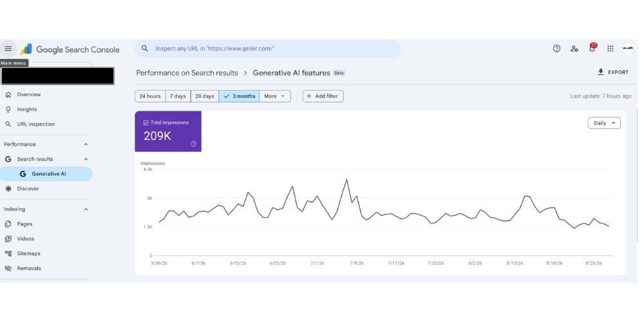This screenshot has height=322, width=644.
Task: Focus the Inspect any URL search field
Action: (268, 48)
